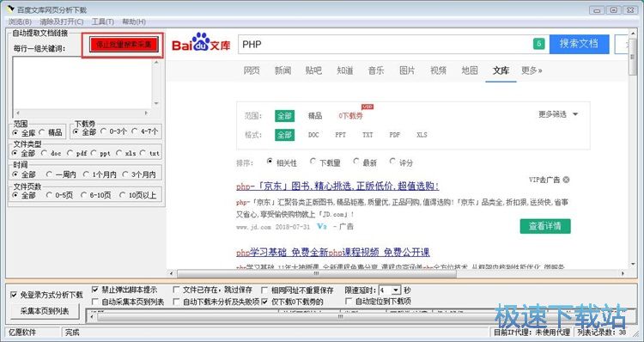The width and height of the screenshot is (644, 342).
Task: Click the 采集本页到列表 button
Action: 46,311
